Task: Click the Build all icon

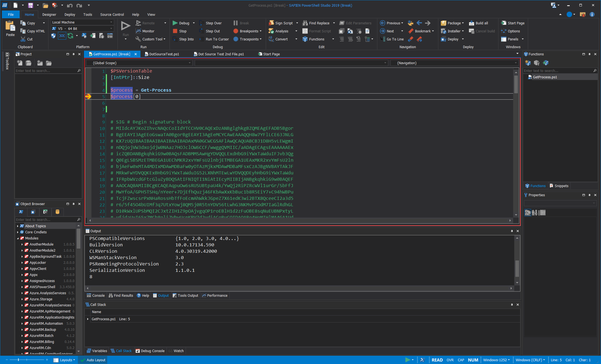Action: [472, 23]
